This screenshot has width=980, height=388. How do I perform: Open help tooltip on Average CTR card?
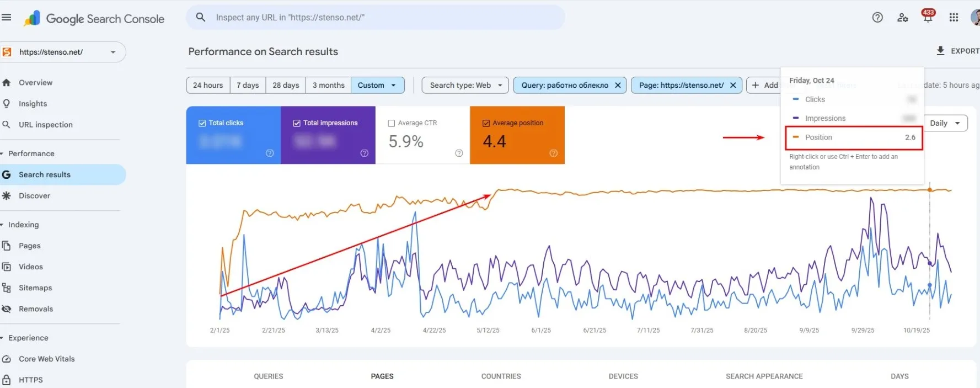pos(459,153)
